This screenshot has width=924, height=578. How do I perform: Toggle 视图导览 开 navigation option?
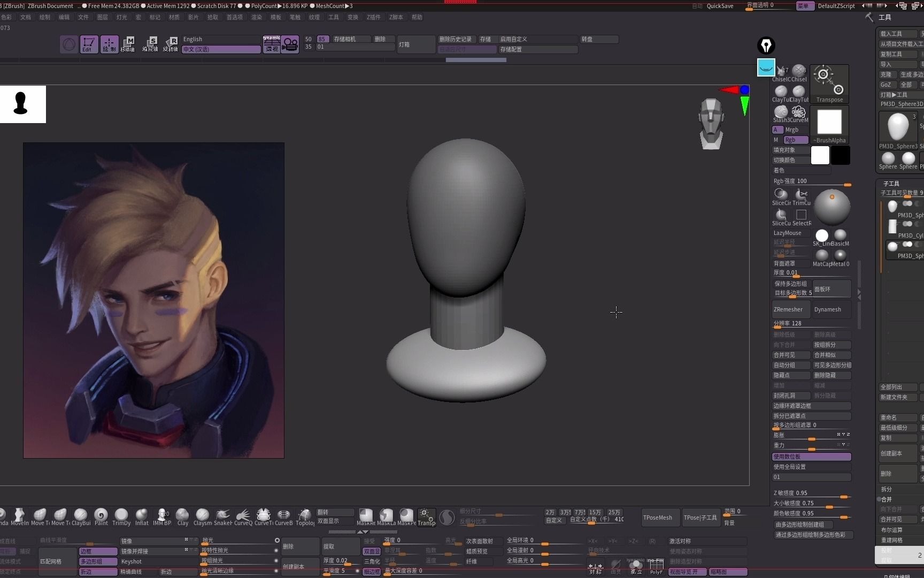pyautogui.click(x=687, y=572)
